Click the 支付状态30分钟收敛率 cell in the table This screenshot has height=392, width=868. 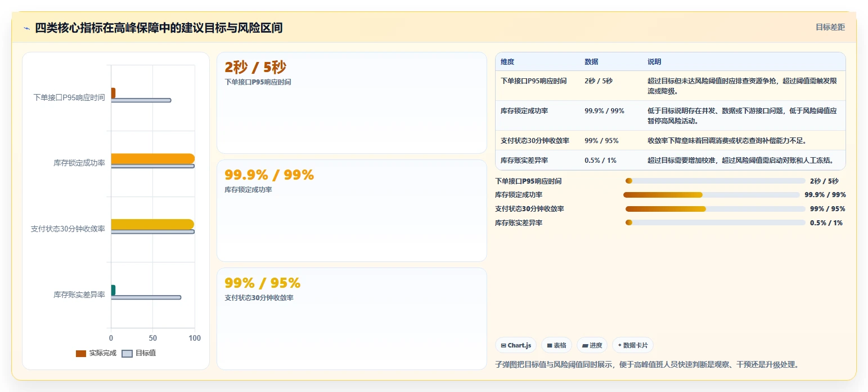point(535,140)
